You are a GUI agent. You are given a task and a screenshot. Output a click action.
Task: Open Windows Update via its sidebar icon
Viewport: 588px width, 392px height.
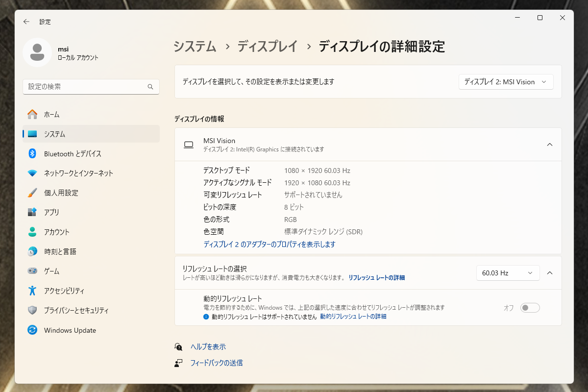click(32, 330)
